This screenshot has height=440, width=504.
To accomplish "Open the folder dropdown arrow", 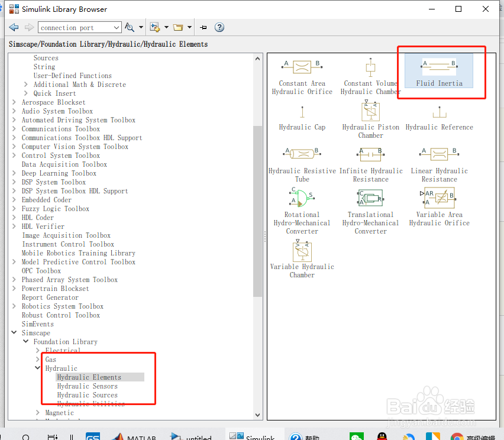I will 190,27.
